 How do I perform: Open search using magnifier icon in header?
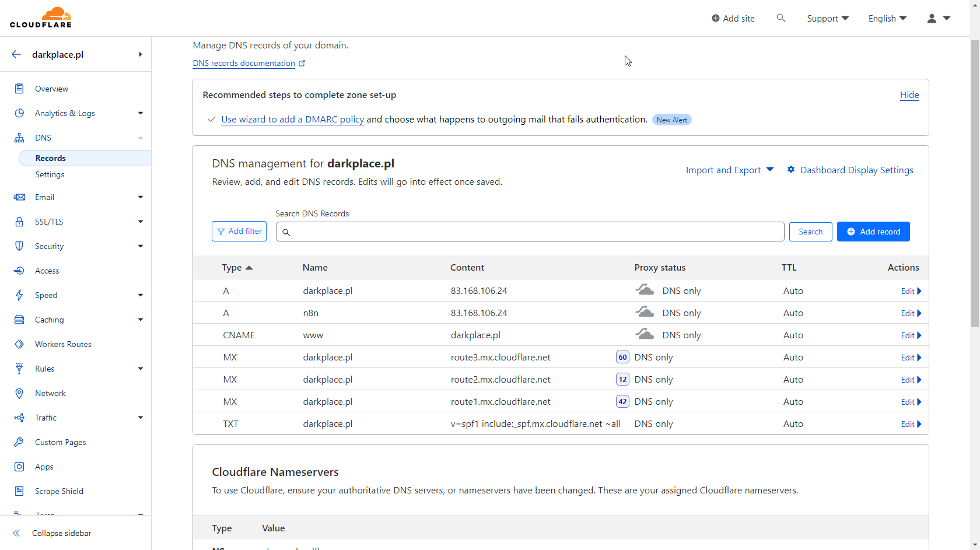[780, 18]
